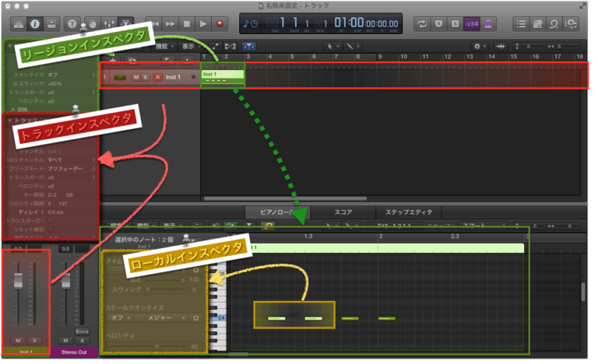Click the tracks area horizontal scrollbar
The height and width of the screenshot is (364, 598).
click(x=285, y=198)
